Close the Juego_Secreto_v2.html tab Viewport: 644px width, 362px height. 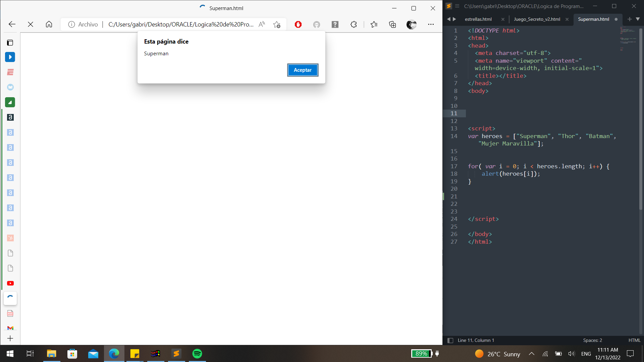567,19
